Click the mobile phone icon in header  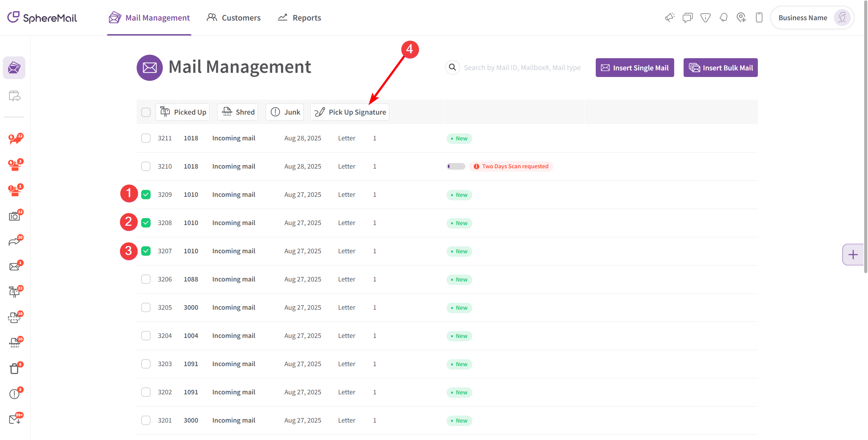coord(759,17)
